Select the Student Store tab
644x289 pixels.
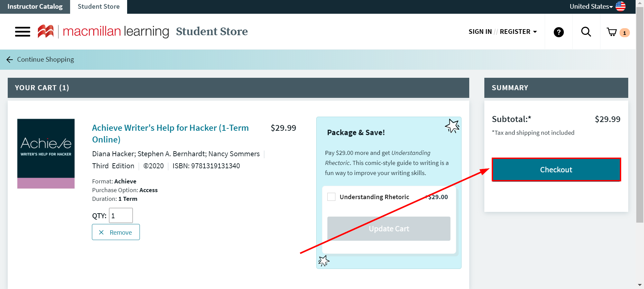pyautogui.click(x=98, y=6)
